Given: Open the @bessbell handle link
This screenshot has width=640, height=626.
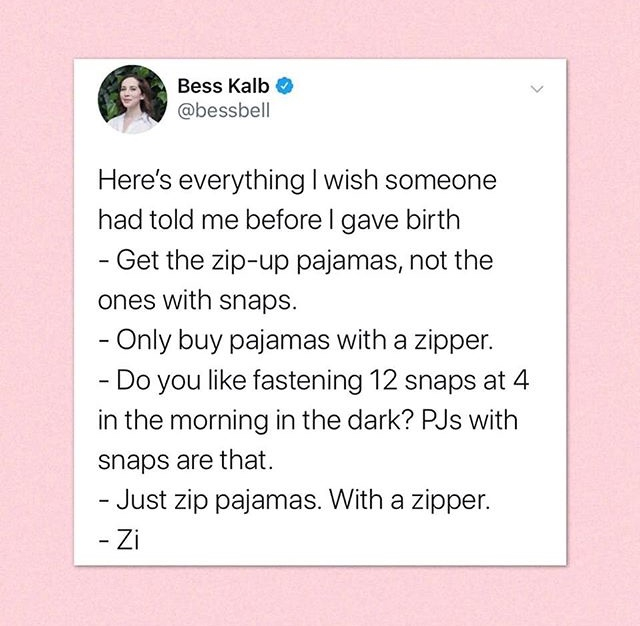Looking at the screenshot, I should 224,110.
